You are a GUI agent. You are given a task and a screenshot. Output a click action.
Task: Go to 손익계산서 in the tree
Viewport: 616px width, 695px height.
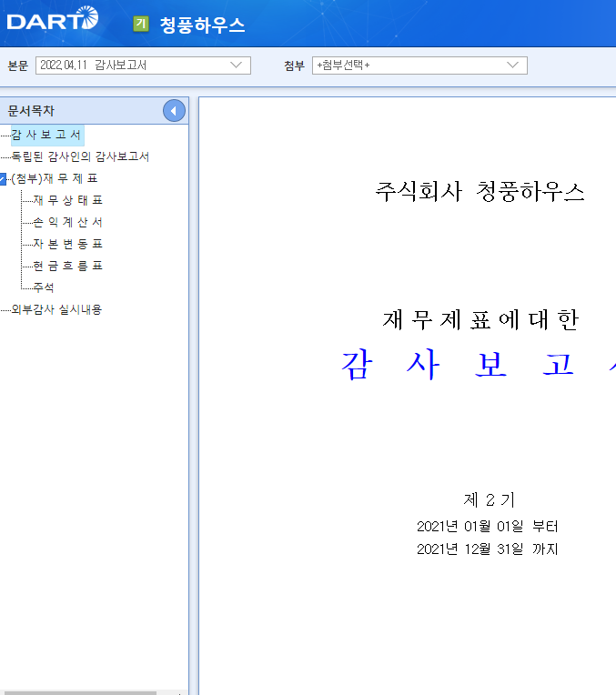coord(68,222)
